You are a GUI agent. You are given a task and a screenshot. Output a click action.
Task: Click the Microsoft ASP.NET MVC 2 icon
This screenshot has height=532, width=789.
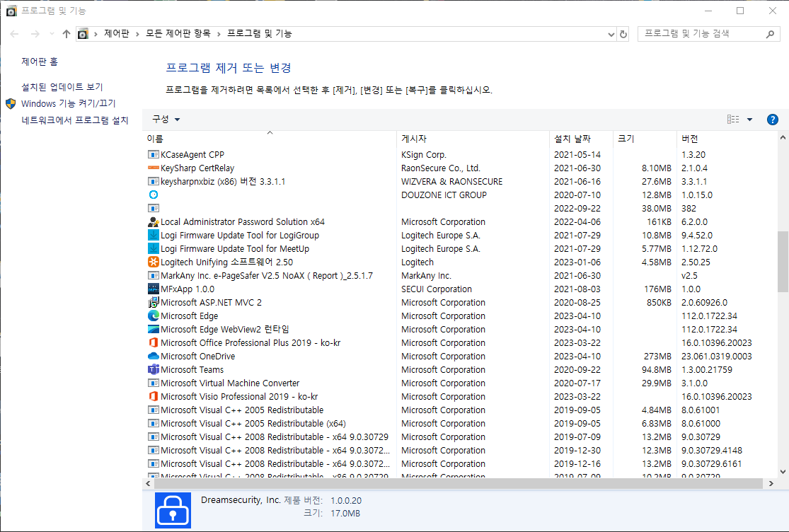(154, 302)
